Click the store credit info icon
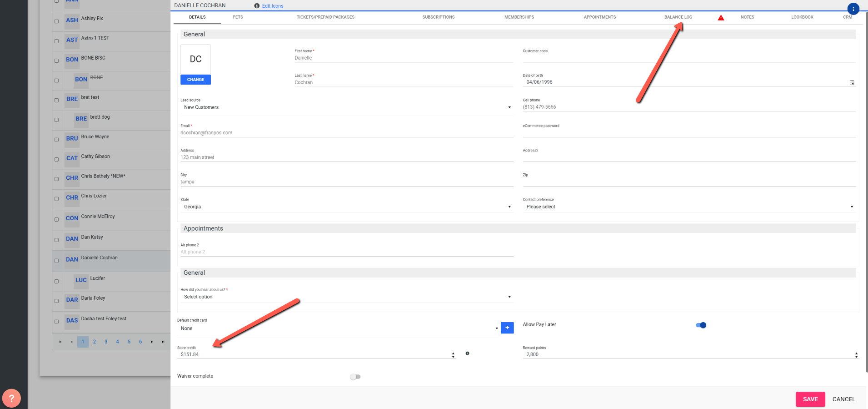The height and width of the screenshot is (409, 868). point(467,353)
